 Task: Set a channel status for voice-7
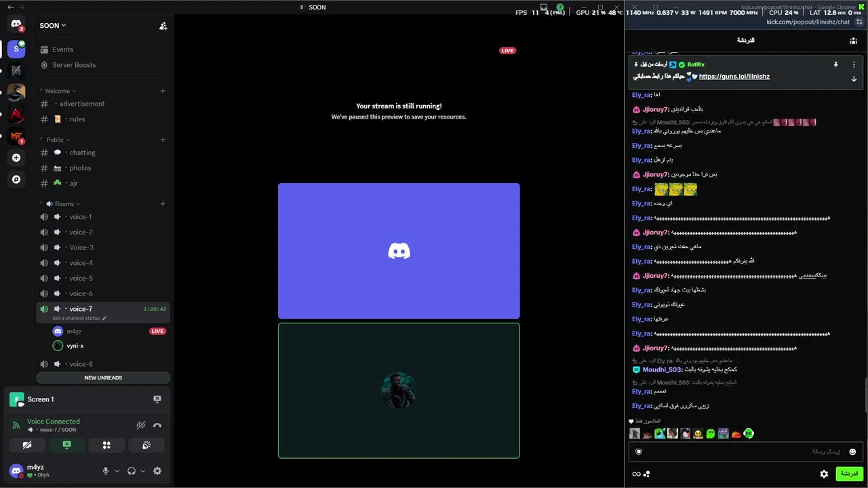pyautogui.click(x=79, y=319)
